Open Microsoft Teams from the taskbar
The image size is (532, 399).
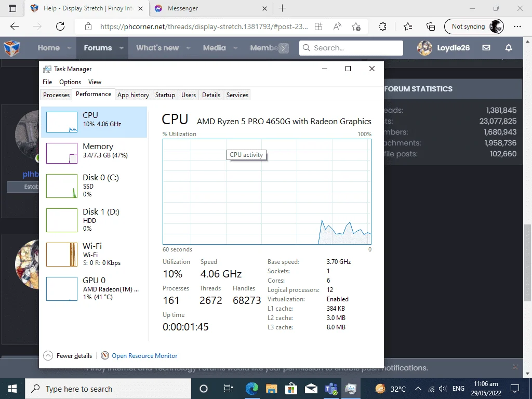tap(331, 389)
